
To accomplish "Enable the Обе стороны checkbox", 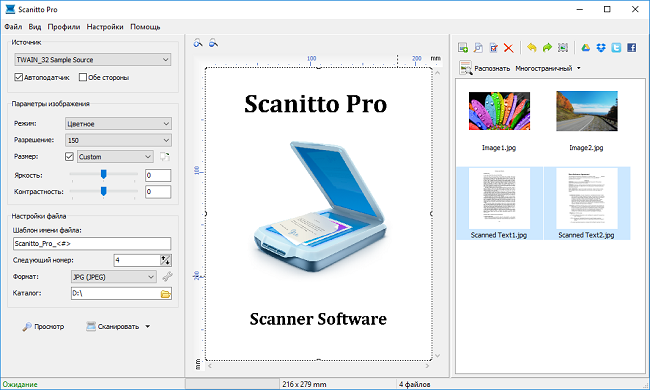I will pyautogui.click(x=83, y=77).
